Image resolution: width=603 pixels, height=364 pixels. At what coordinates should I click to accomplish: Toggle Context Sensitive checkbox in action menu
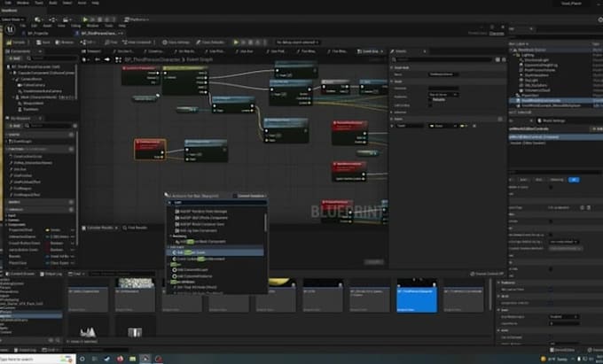coord(235,196)
